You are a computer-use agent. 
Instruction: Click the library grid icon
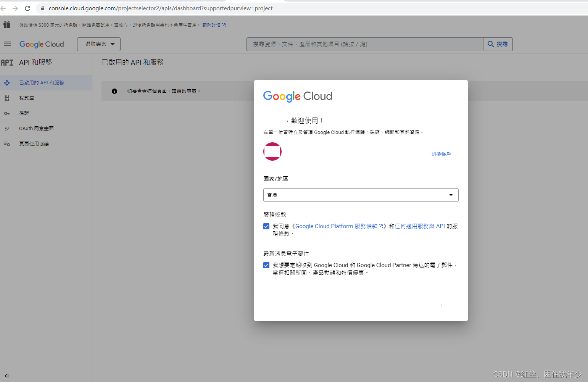coord(7,98)
